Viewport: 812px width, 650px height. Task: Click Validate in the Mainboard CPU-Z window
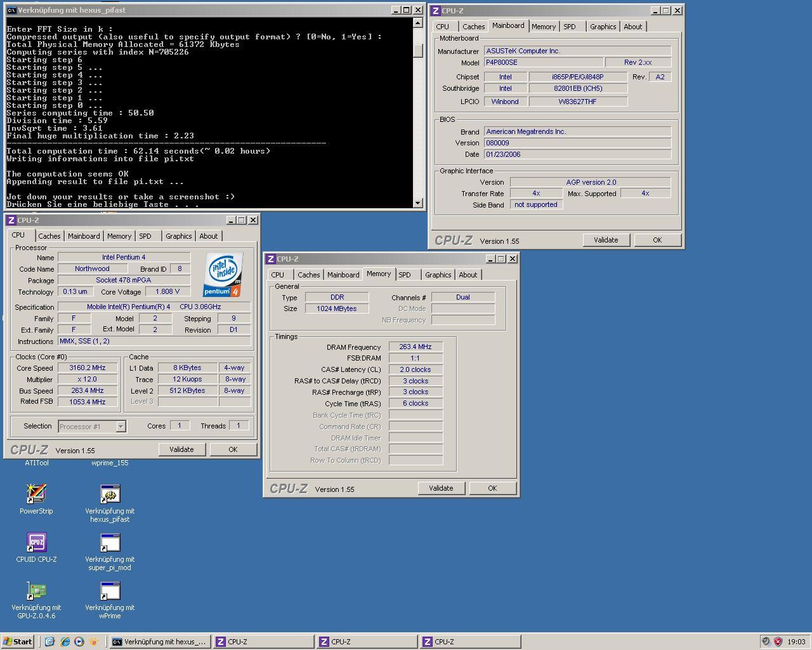tap(606, 240)
